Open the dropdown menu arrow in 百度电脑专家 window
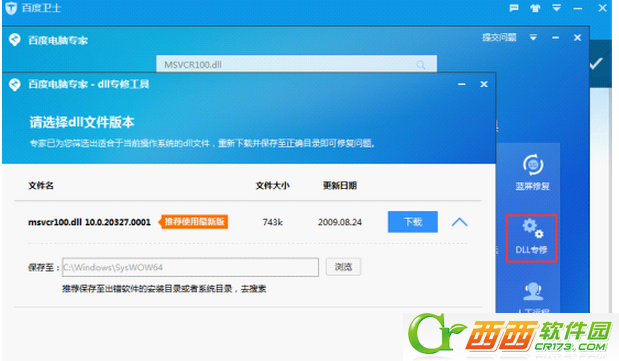 tap(533, 38)
